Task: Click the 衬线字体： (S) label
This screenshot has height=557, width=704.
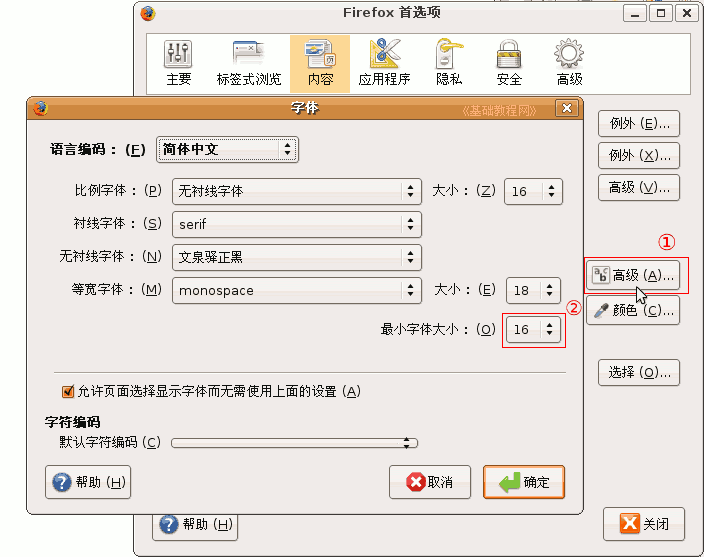Action: [118, 224]
